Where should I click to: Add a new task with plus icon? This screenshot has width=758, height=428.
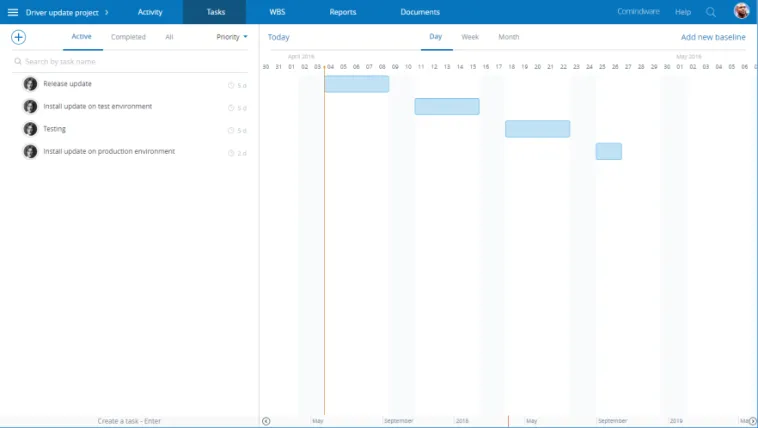tap(18, 37)
